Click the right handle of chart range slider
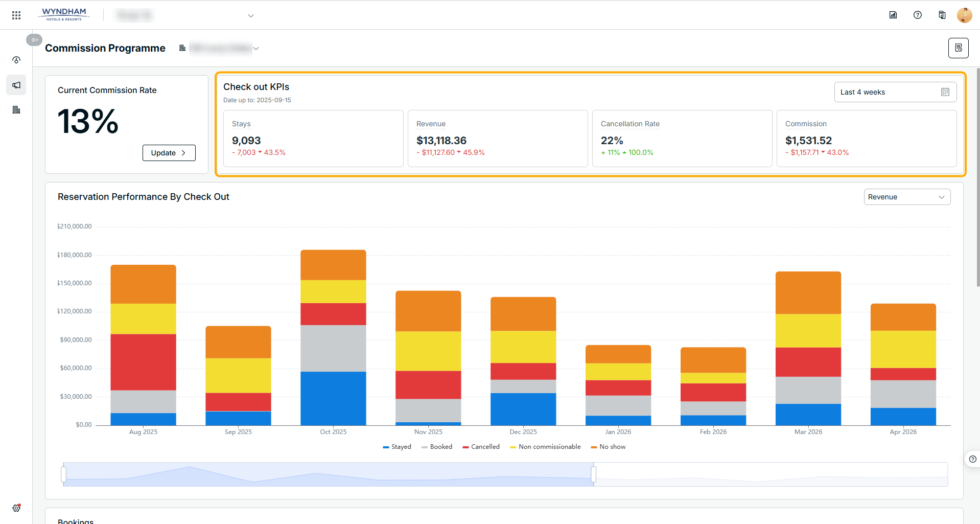 [593, 474]
